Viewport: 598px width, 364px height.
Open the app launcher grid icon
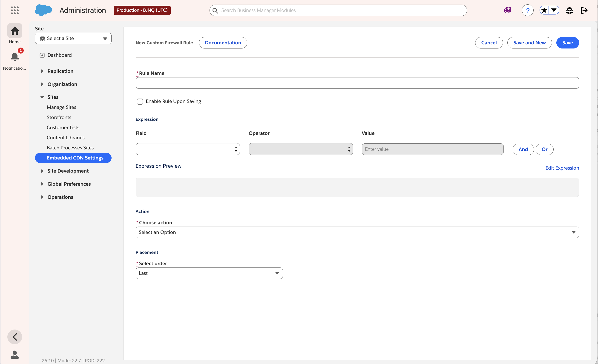tap(15, 10)
